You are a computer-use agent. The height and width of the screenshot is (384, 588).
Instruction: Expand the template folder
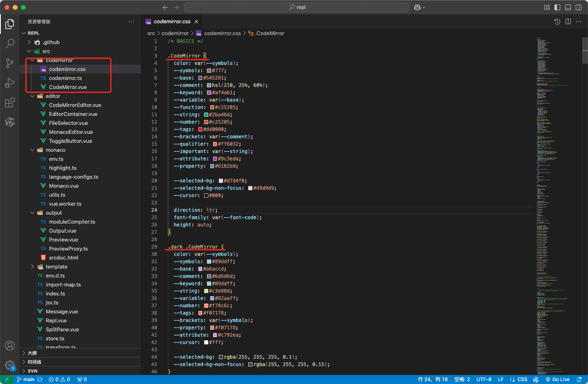point(32,266)
